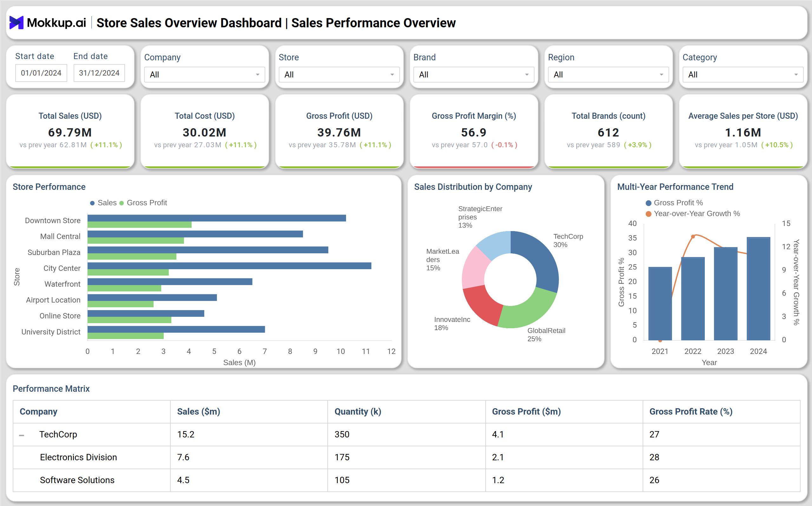The image size is (812, 506).
Task: Select the GlobalRetail donut slice
Action: click(530, 311)
